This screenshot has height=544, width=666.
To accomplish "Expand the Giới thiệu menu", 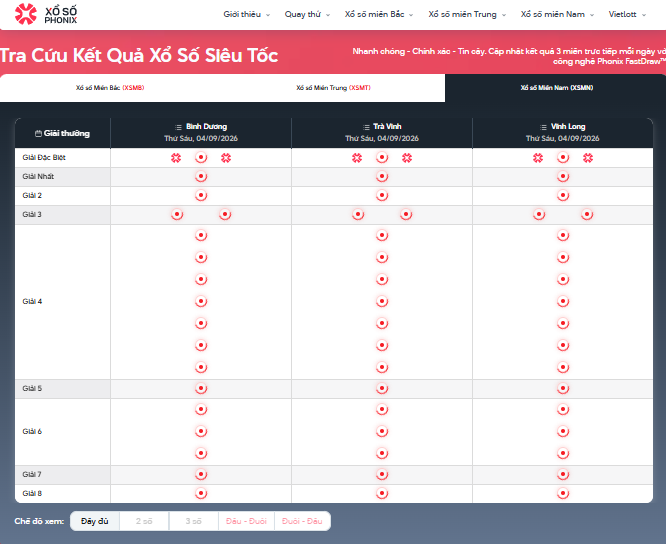I will [246, 14].
